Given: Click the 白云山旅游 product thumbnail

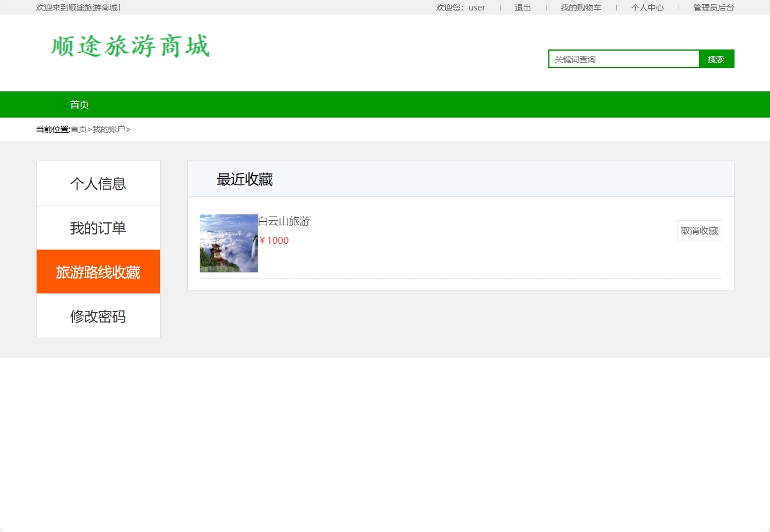Looking at the screenshot, I should point(229,243).
